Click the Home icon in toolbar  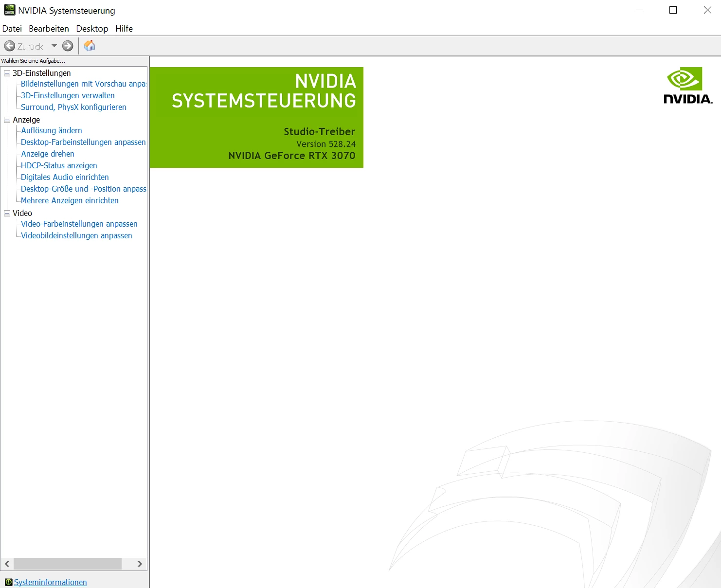(x=90, y=46)
